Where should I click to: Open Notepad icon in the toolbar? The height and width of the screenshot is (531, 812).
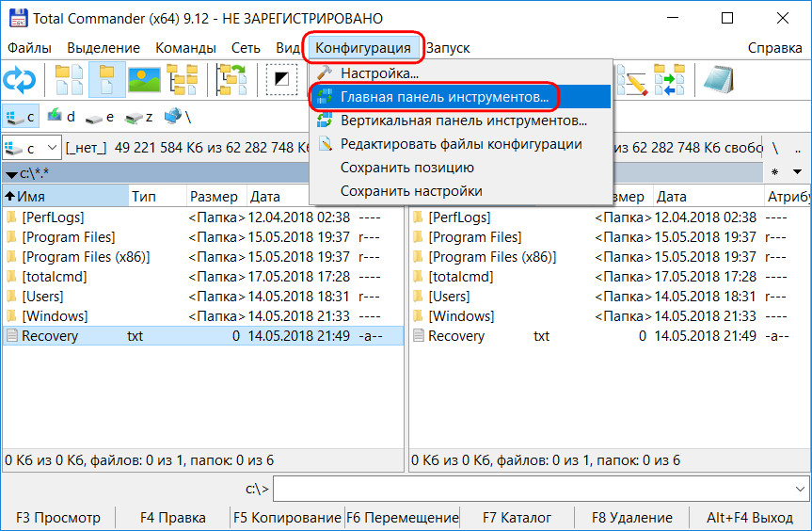point(719,80)
